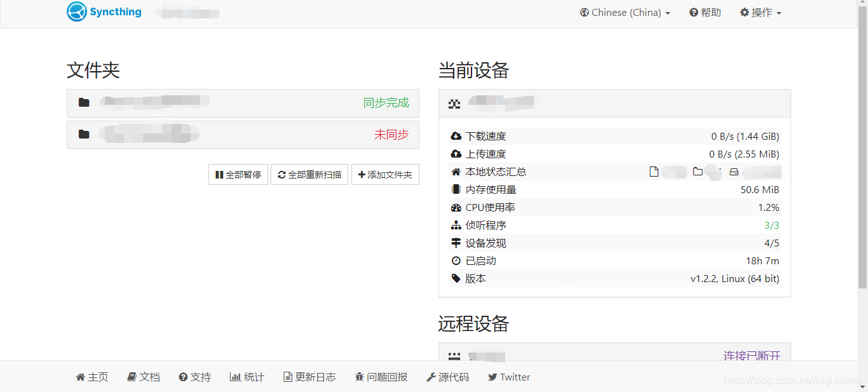Click the gauge icon beside CPU使用率
Image resolution: width=868 pixels, height=392 pixels.
456,208
